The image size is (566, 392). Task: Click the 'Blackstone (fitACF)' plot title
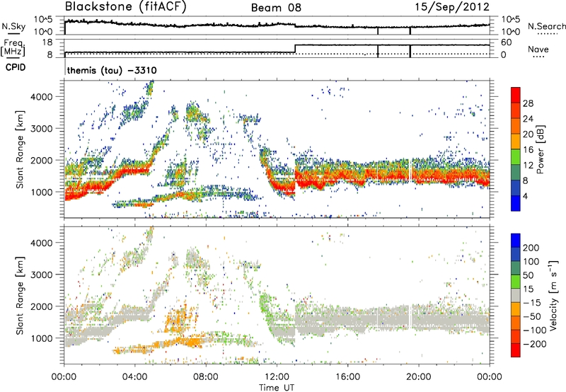pyautogui.click(x=125, y=7)
